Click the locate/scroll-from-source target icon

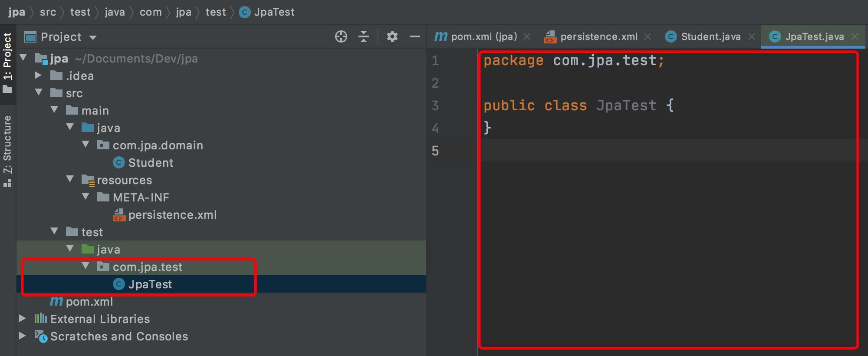click(x=341, y=36)
